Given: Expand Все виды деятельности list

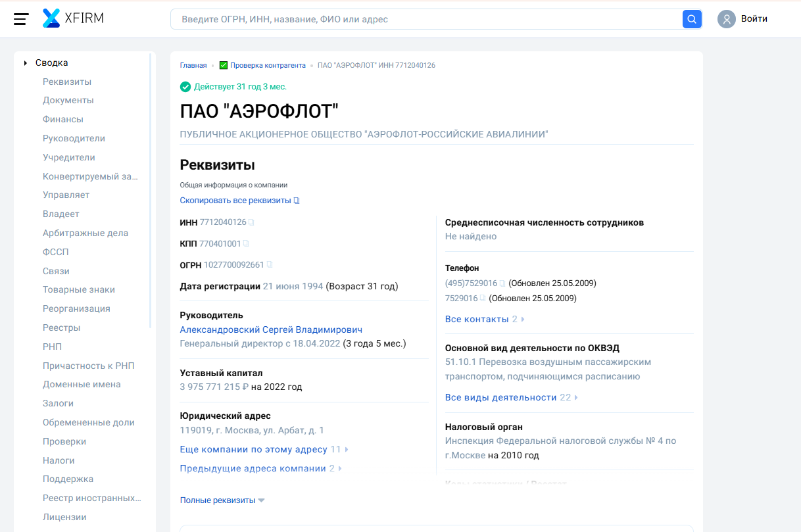Looking at the screenshot, I should tap(511, 397).
